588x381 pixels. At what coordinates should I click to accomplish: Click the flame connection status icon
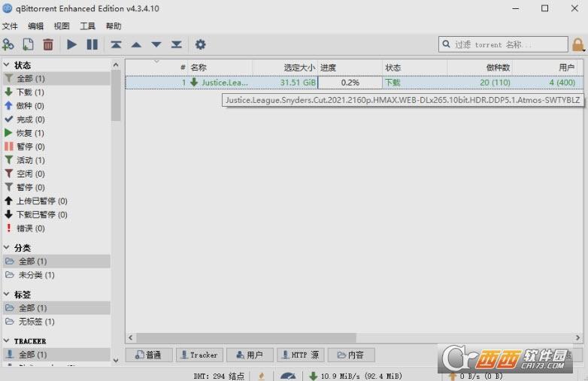[262, 376]
